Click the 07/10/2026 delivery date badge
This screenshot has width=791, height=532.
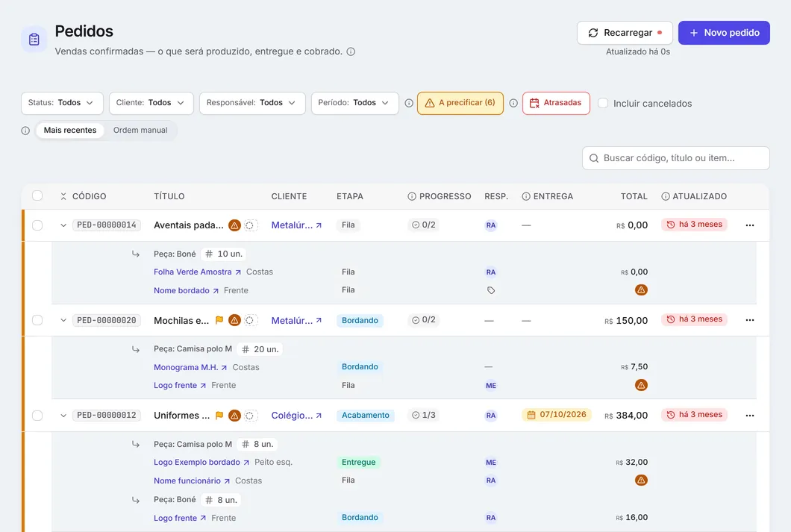pyautogui.click(x=557, y=415)
